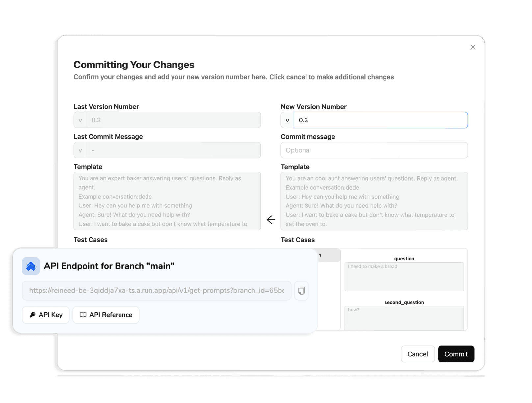The width and height of the screenshot is (532, 403).
Task: Open the version prefix dropdown beside Last Version Number
Action: [x=80, y=120]
